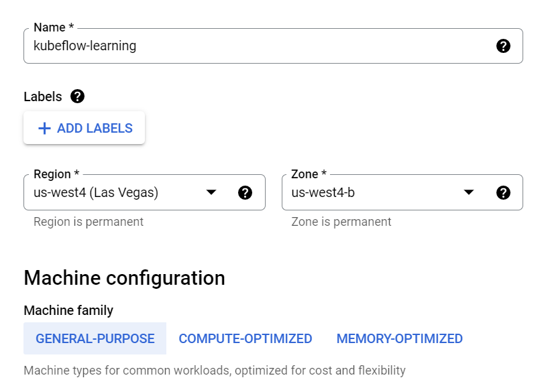Open the MEMORY-OPTIMIZED machine family
The height and width of the screenshot is (392, 544).
[400, 338]
